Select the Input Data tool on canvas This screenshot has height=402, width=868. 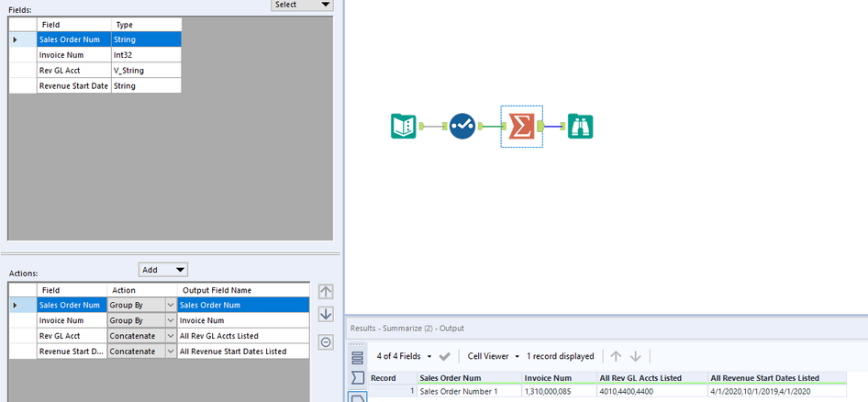pyautogui.click(x=403, y=127)
